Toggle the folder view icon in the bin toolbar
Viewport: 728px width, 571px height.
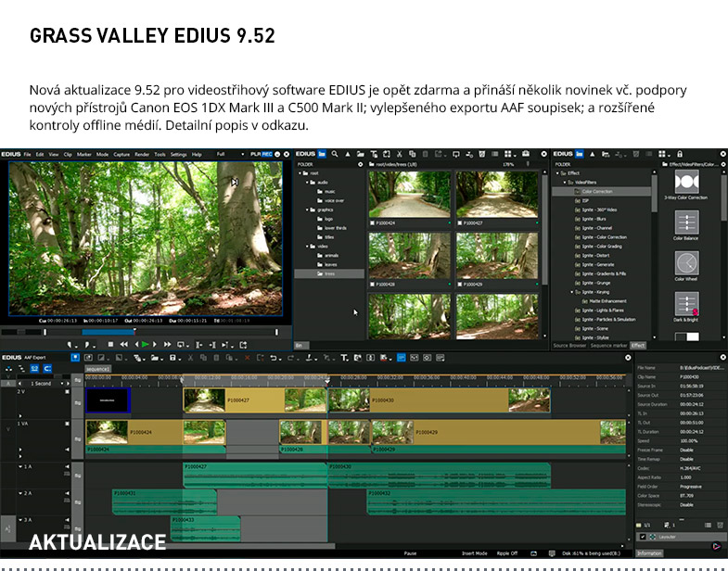(322, 154)
